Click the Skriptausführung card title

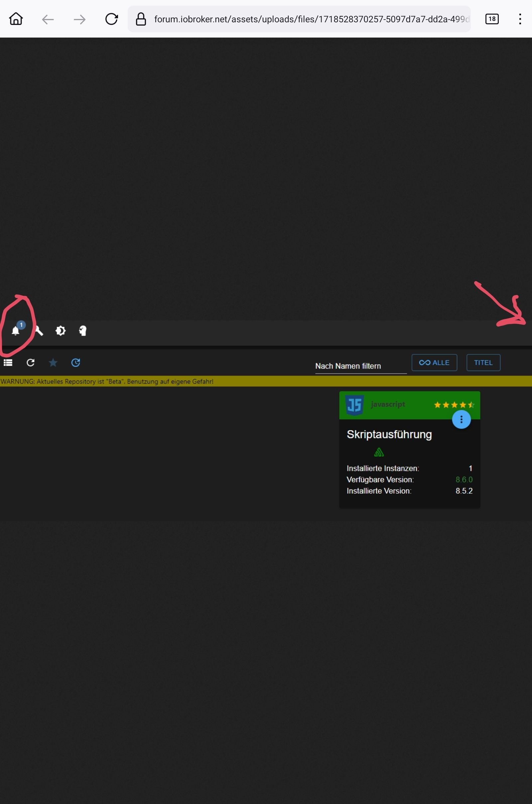389,435
